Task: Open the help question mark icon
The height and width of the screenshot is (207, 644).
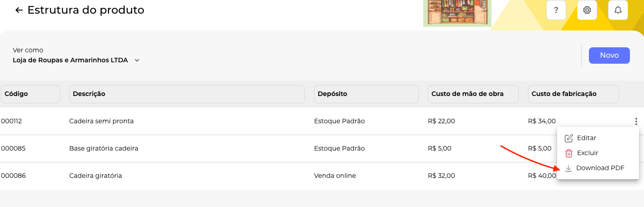Action: (x=556, y=10)
